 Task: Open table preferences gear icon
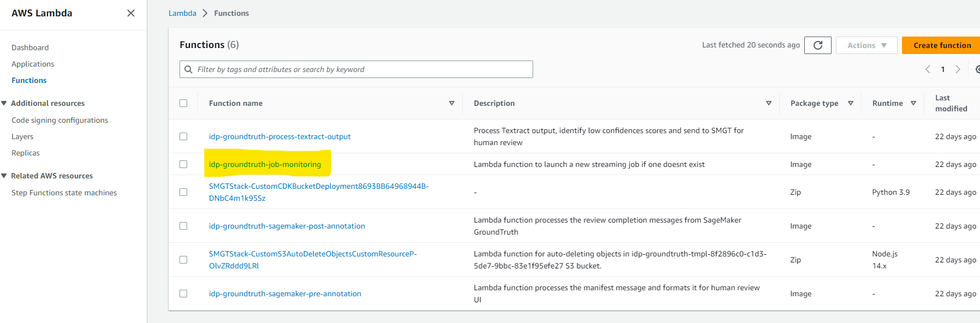pos(977,69)
